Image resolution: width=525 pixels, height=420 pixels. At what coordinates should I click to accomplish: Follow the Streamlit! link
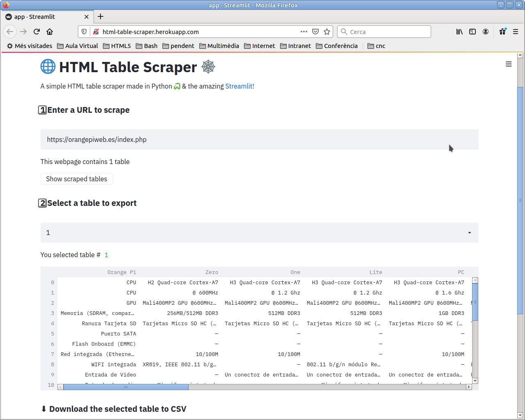240,86
